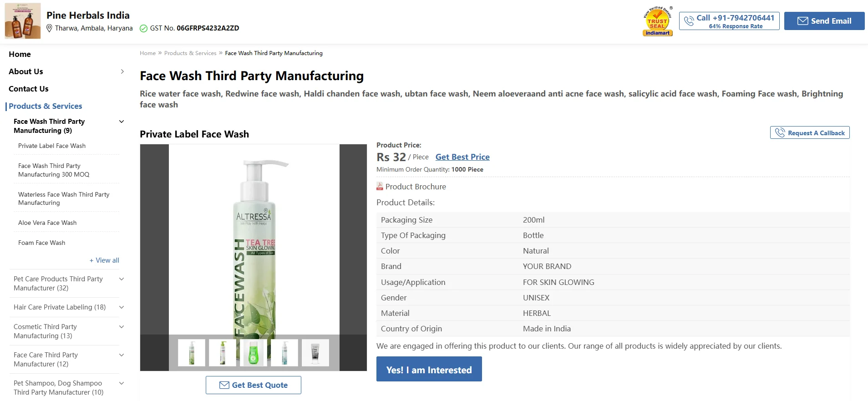Click the Rs 32 price text
Image resolution: width=868 pixels, height=401 pixels.
(x=391, y=157)
